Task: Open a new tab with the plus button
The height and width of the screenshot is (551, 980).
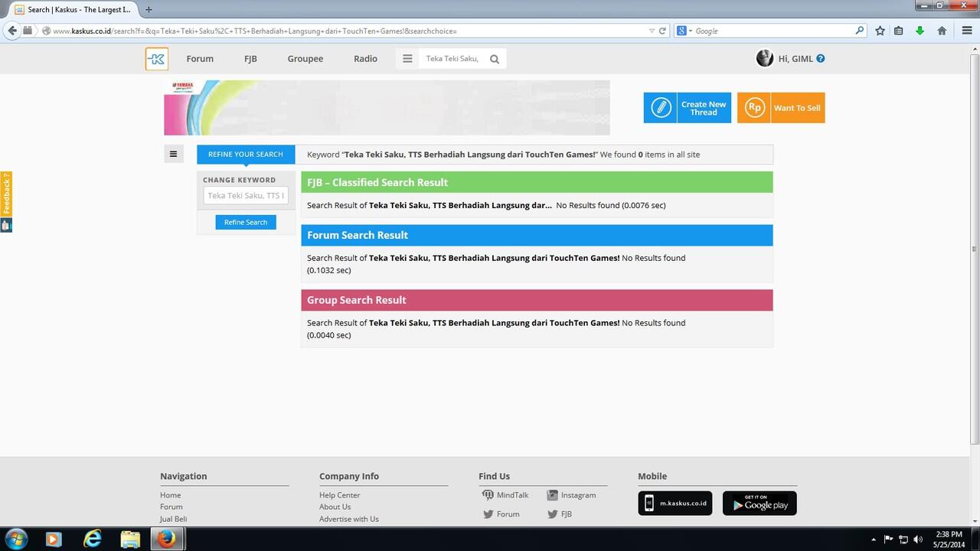Action: (x=149, y=9)
